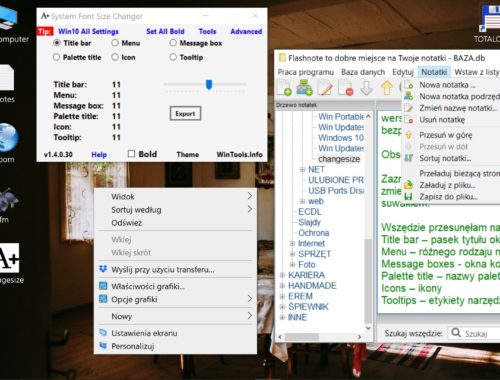Screen dimensions: 500x380
Task: Open the Baza danych menu
Action: tap(363, 72)
